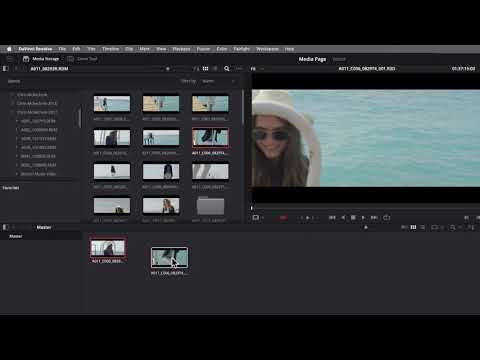Click the Favorites section header
Screen dimensions: 480x360
[x=11, y=188]
